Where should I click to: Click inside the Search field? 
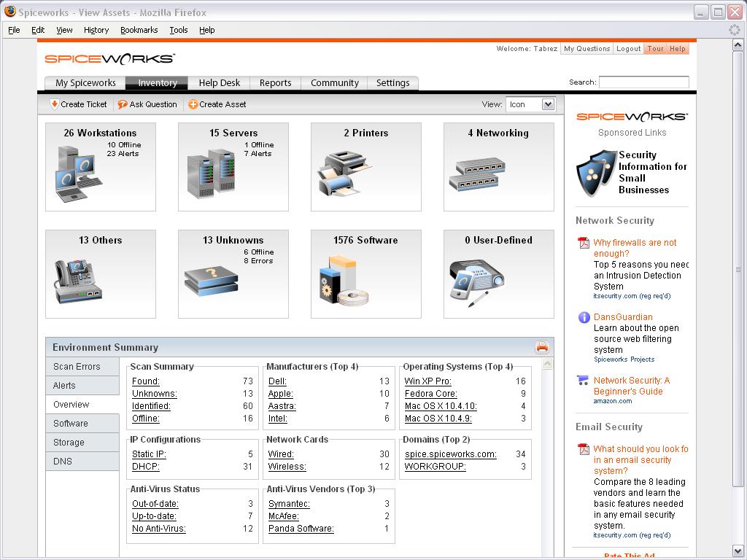coord(643,82)
